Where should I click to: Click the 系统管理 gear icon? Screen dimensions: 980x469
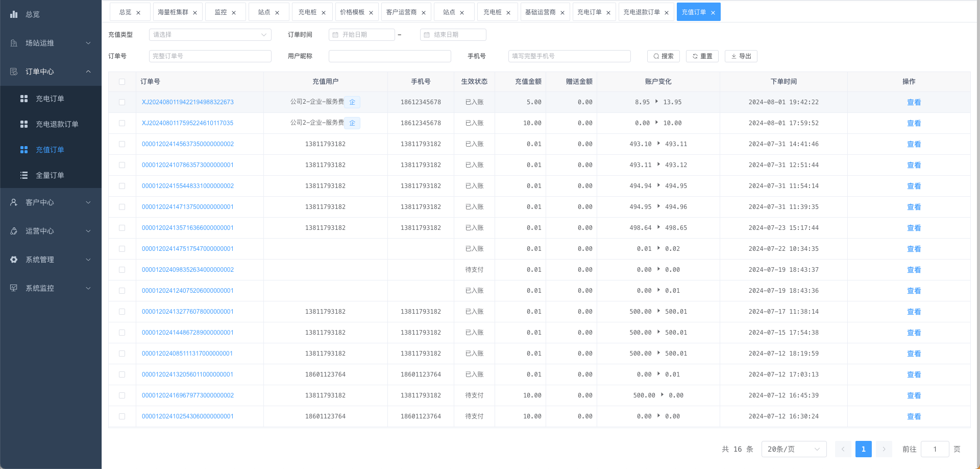click(x=14, y=260)
